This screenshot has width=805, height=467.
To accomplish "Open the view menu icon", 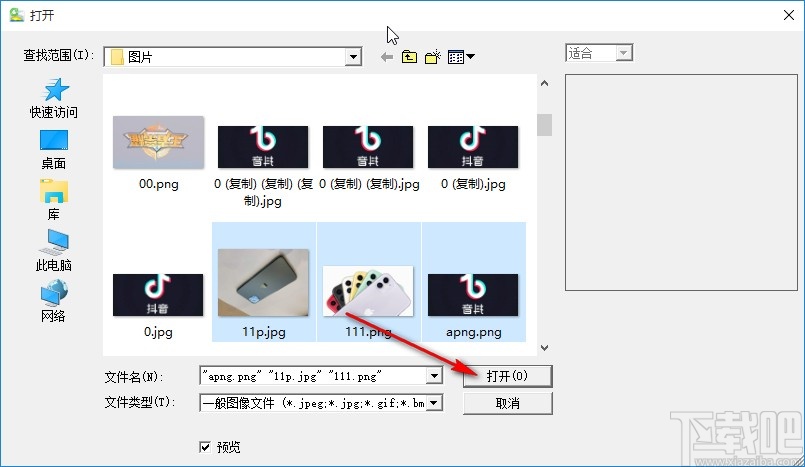I will pyautogui.click(x=461, y=56).
